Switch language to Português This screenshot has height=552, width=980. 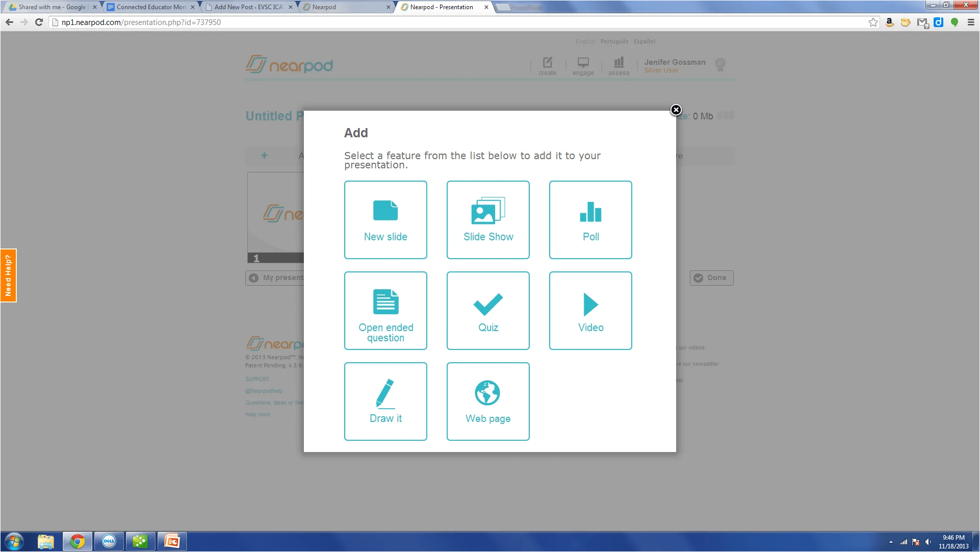614,41
